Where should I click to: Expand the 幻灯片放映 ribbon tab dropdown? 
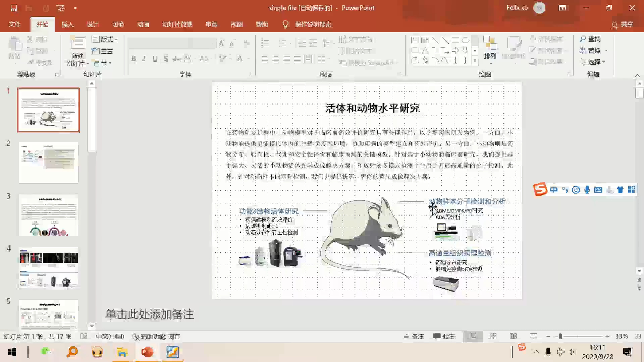coord(177,24)
